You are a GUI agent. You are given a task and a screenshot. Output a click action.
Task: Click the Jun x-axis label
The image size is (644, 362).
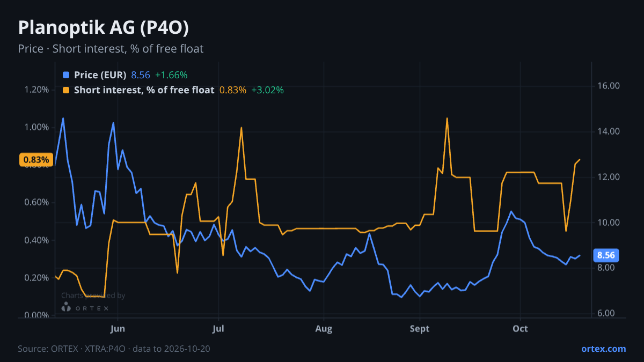point(118,328)
